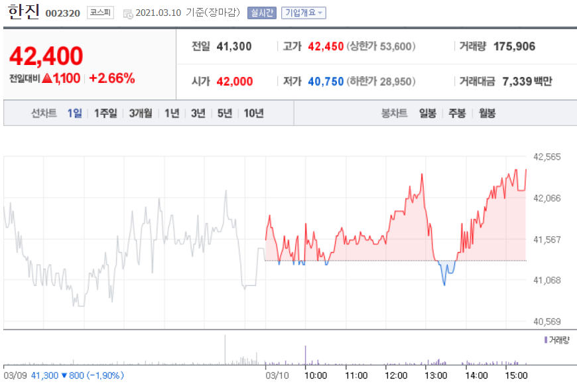Select the 5년 line chart tab
The image size is (577, 392).
[224, 113]
